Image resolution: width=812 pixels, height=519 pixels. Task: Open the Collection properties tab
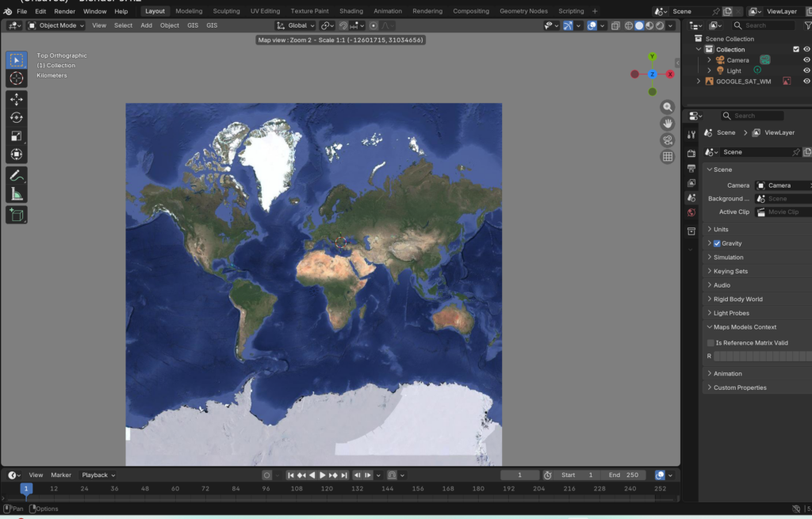(x=691, y=231)
